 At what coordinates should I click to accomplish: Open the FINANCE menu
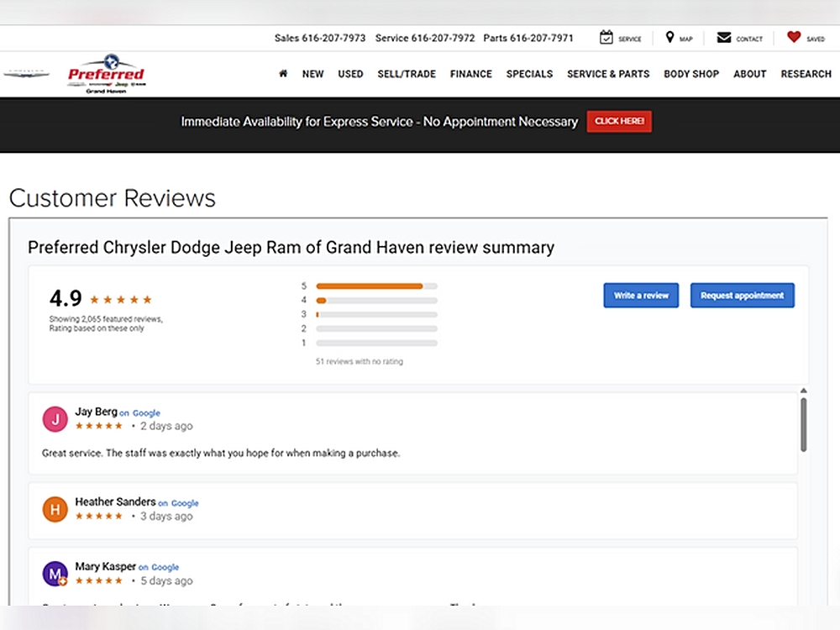tap(471, 74)
